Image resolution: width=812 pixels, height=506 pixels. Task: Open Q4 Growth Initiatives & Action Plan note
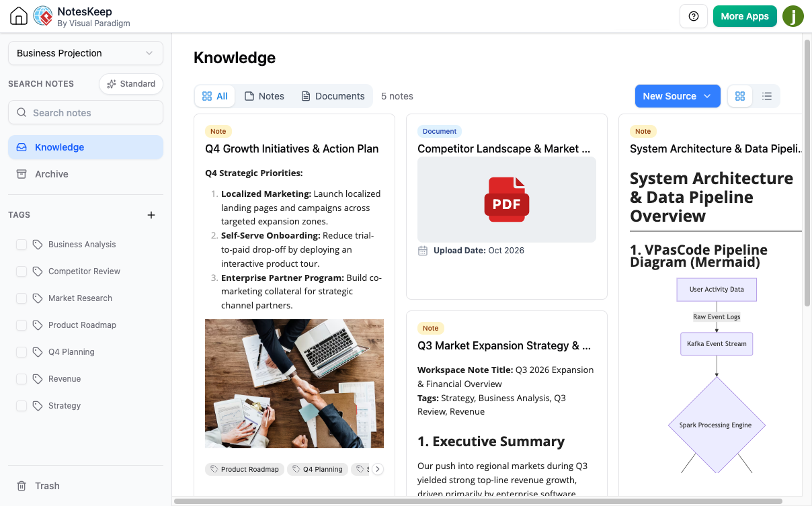(292, 149)
